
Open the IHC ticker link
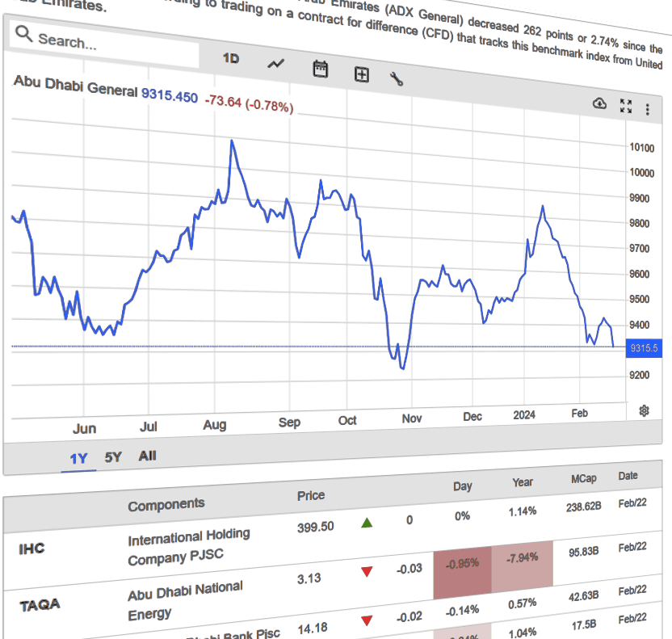pos(31,549)
